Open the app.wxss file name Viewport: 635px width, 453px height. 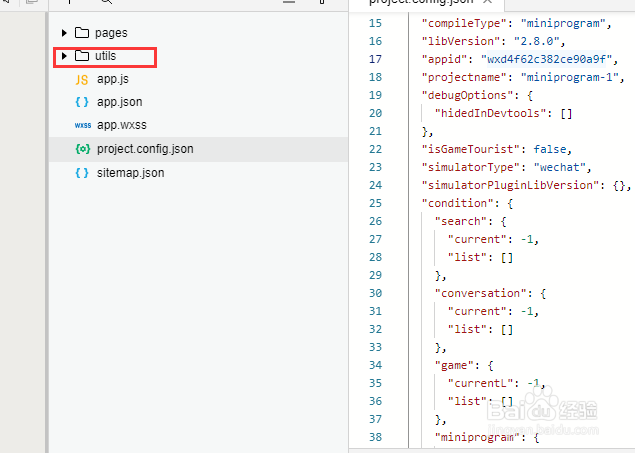(122, 125)
